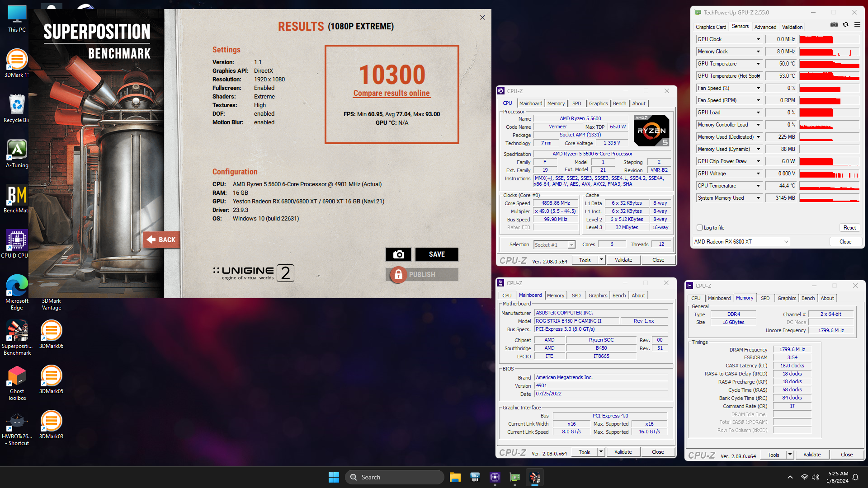Open the SPD tab in top CPU-Z window
This screenshot has height=488, width=868.
(x=576, y=103)
